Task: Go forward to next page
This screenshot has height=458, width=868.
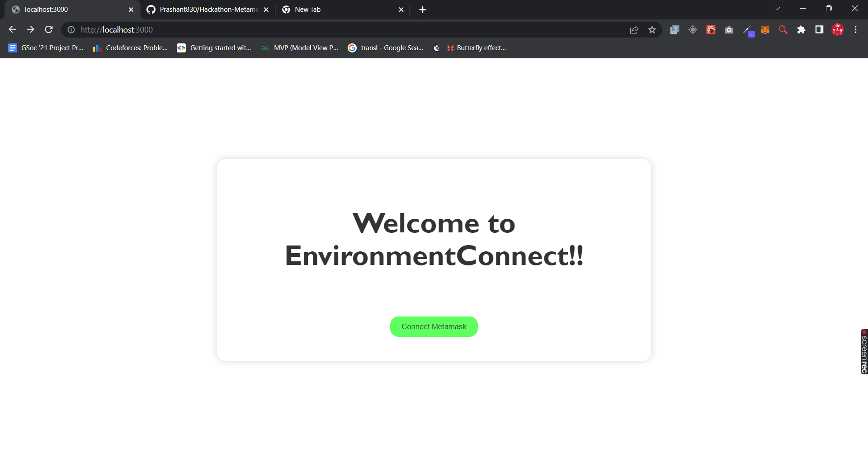Action: pyautogui.click(x=30, y=29)
